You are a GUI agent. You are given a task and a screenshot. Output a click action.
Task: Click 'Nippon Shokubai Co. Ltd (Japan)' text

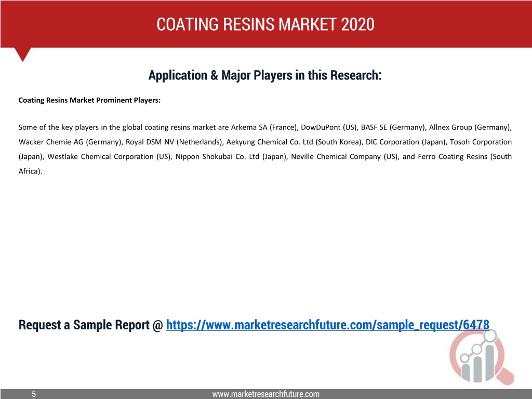coord(230,157)
